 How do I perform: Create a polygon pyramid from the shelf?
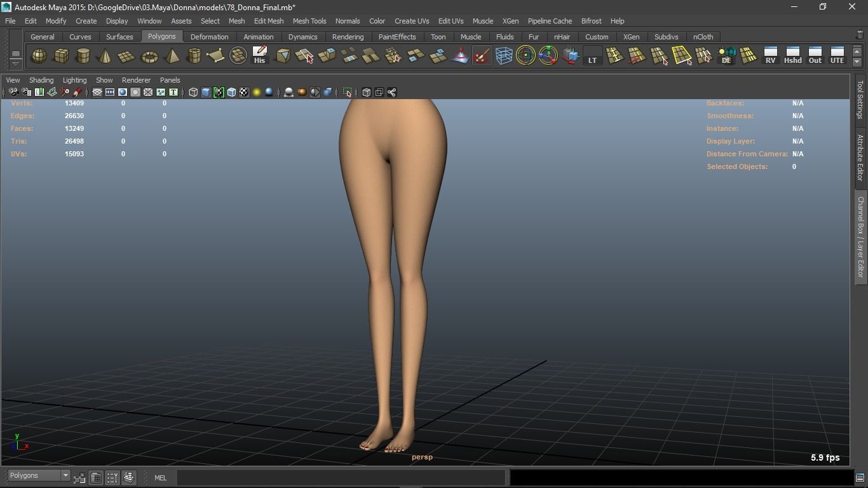point(172,56)
